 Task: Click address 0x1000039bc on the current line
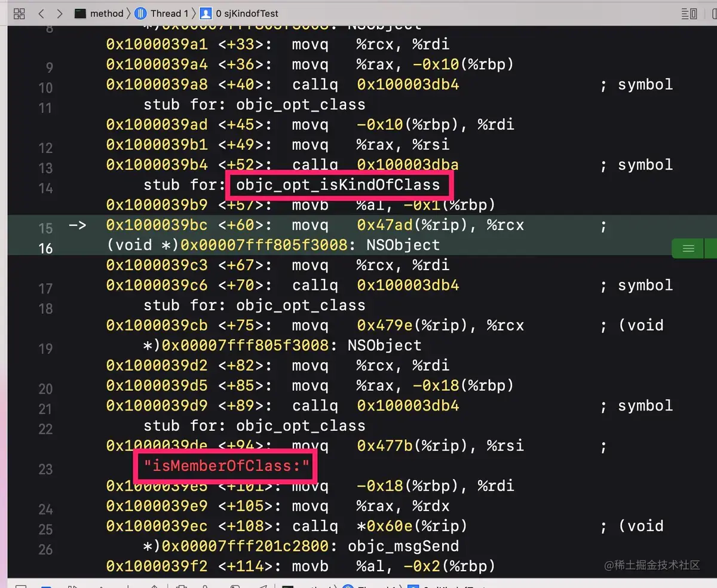pos(157,225)
